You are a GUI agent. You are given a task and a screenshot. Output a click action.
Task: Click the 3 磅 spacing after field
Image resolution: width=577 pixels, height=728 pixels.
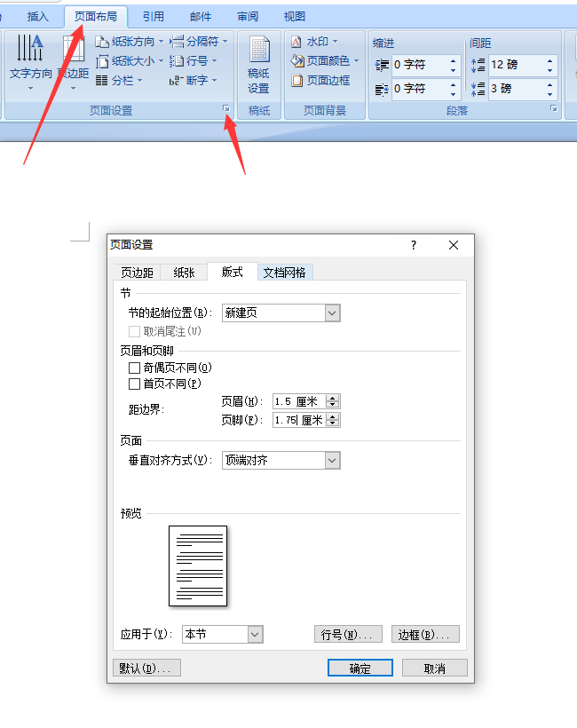(x=517, y=89)
